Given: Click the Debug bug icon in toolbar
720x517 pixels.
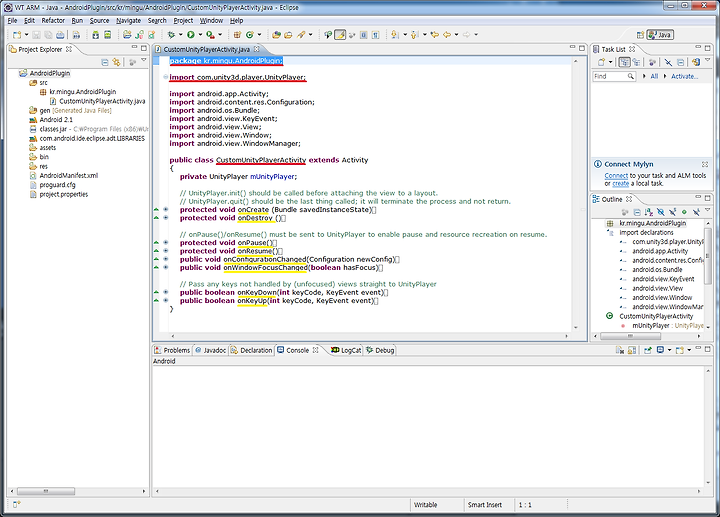Looking at the screenshot, I should (x=171, y=34).
